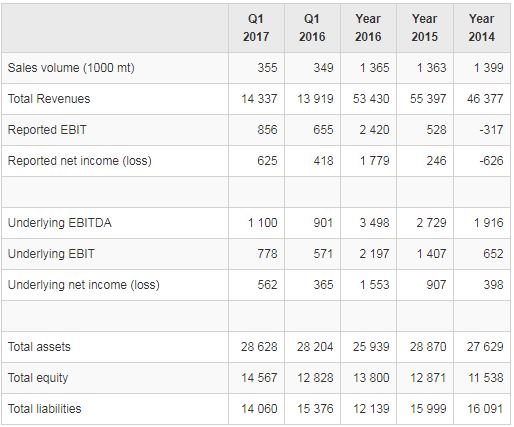Click the Year 2016 column header
Viewport: 514px width, 427px height.
coord(368,28)
